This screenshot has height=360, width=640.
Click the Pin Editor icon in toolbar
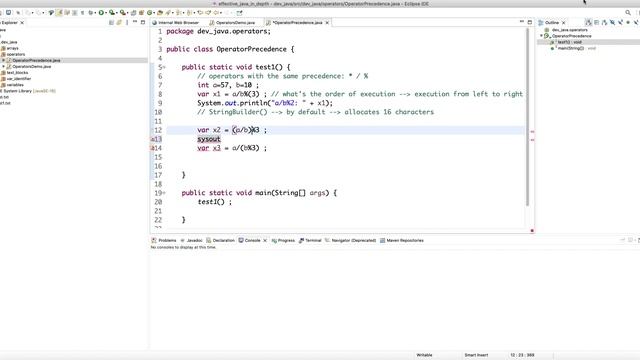(x=239, y=13)
